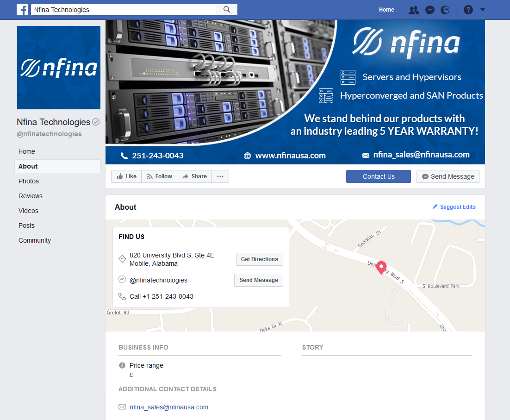Viewport: 510px width, 420px height.
Task: Click the address directions icon
Action: pyautogui.click(x=122, y=259)
